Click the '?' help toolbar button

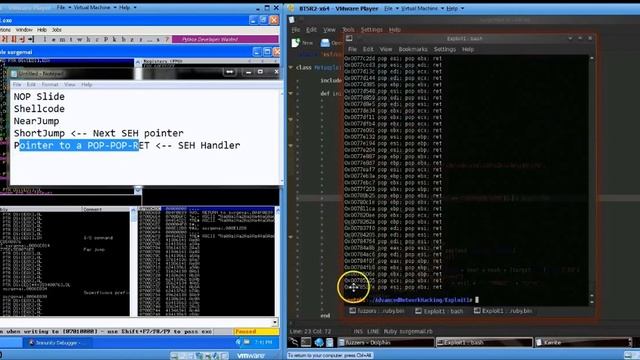(167, 39)
